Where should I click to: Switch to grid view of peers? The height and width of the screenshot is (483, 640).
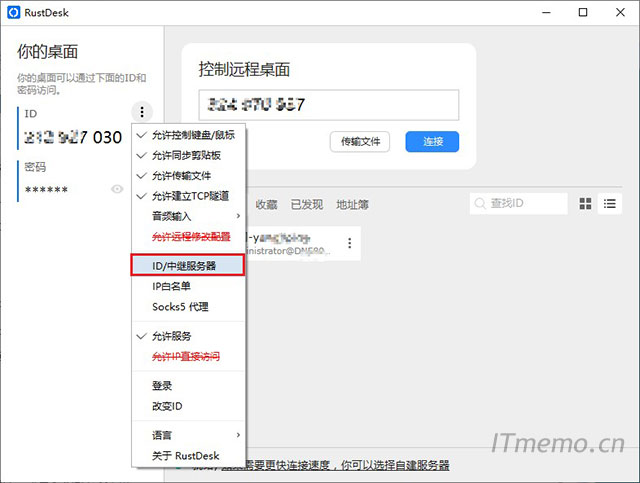[x=585, y=203]
